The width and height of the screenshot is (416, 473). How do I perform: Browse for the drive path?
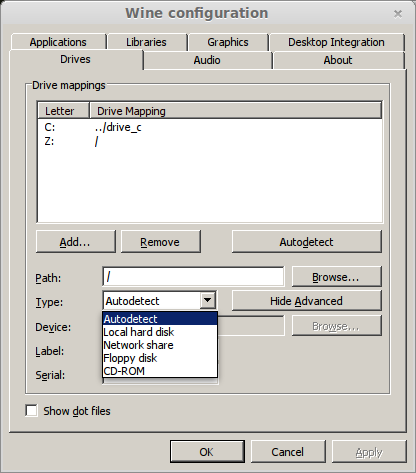pos(336,277)
